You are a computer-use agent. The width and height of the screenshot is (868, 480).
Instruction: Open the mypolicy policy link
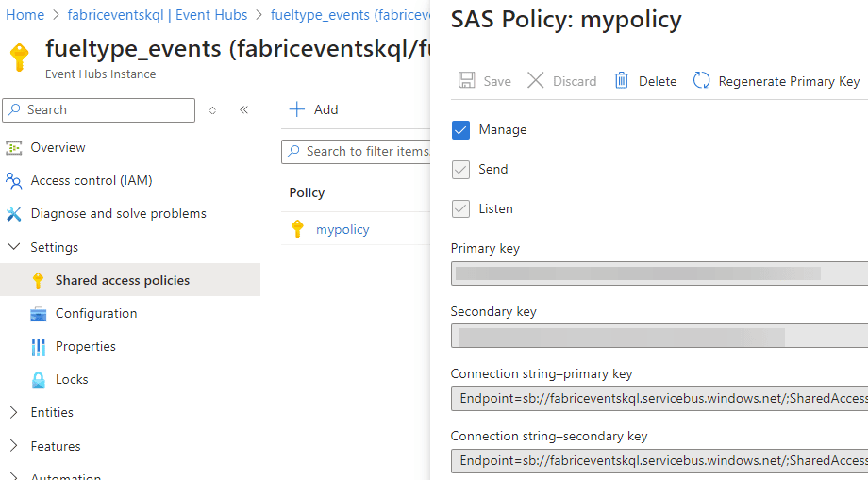tap(342, 229)
